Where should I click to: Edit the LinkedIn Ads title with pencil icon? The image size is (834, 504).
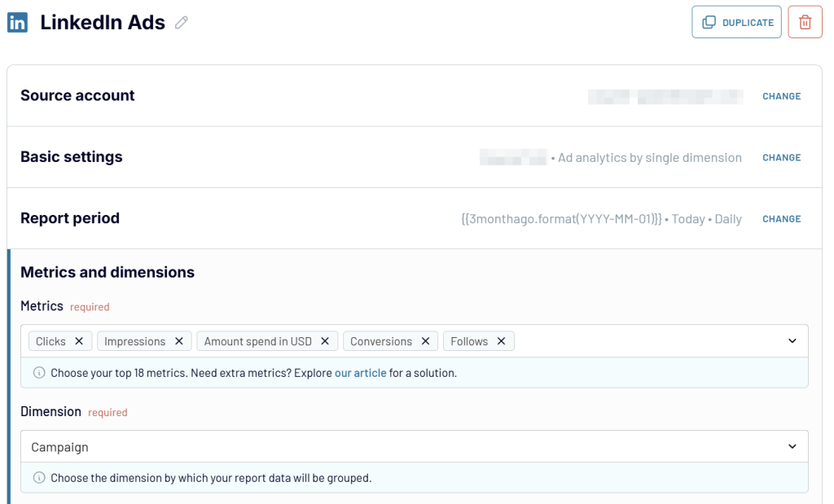182,22
